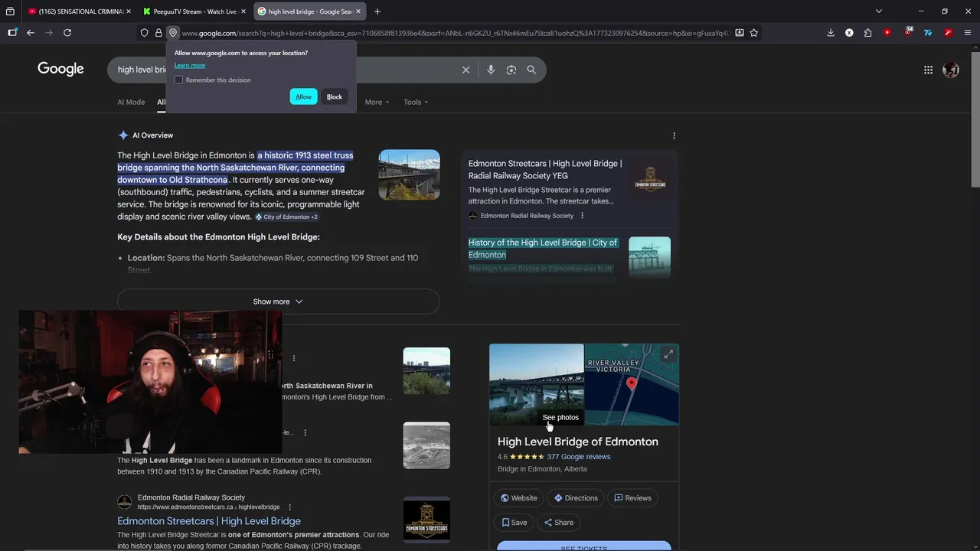Open the Downloads panel
980x551 pixels.
coord(831,33)
